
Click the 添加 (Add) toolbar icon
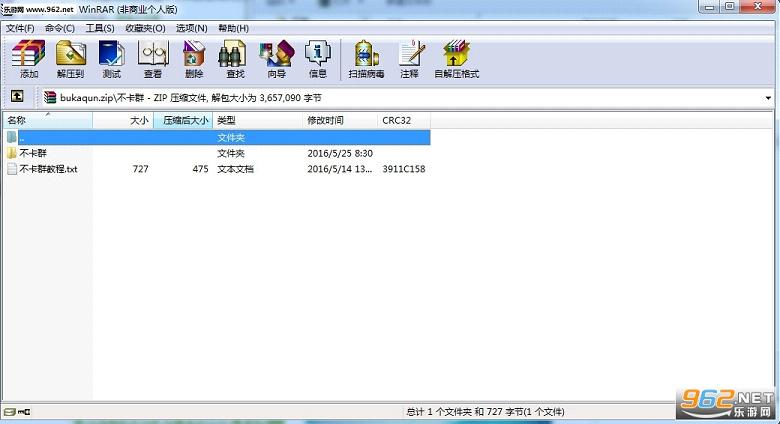pyautogui.click(x=29, y=59)
